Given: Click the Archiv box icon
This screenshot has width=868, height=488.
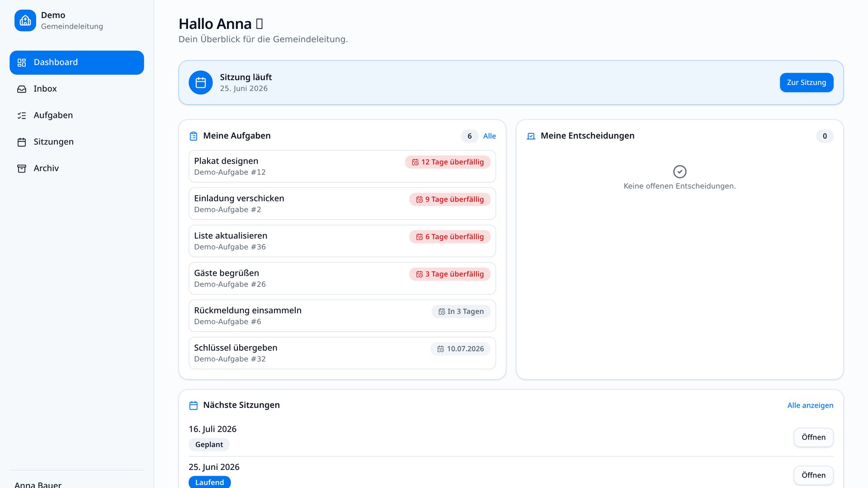Looking at the screenshot, I should (22, 169).
